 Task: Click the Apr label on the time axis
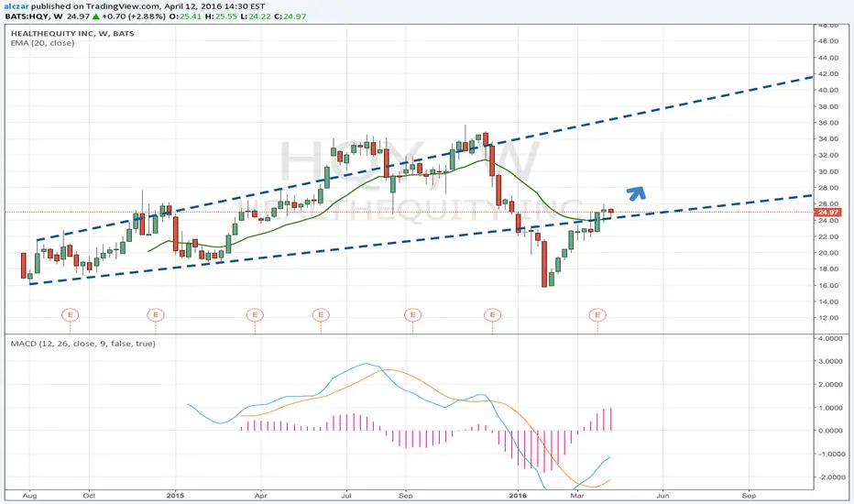pos(261,496)
